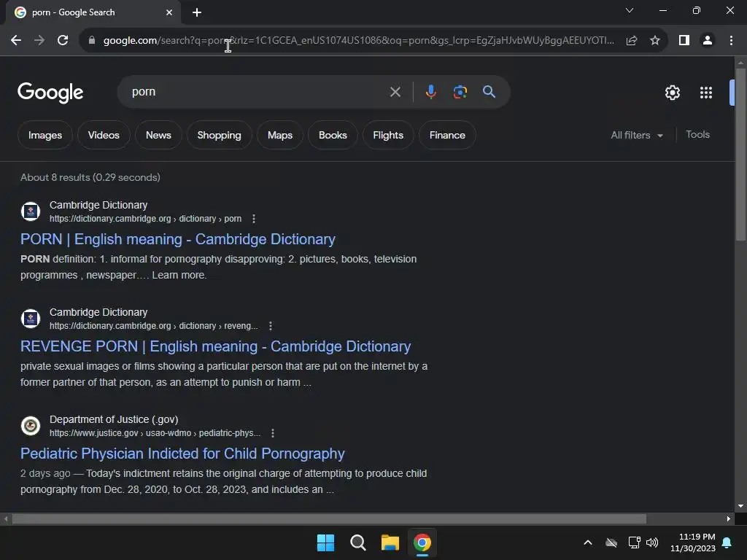The width and height of the screenshot is (747, 560).
Task: Open 'PORN | English meaning - Cambridge Dictionary' link
Action: (178, 239)
